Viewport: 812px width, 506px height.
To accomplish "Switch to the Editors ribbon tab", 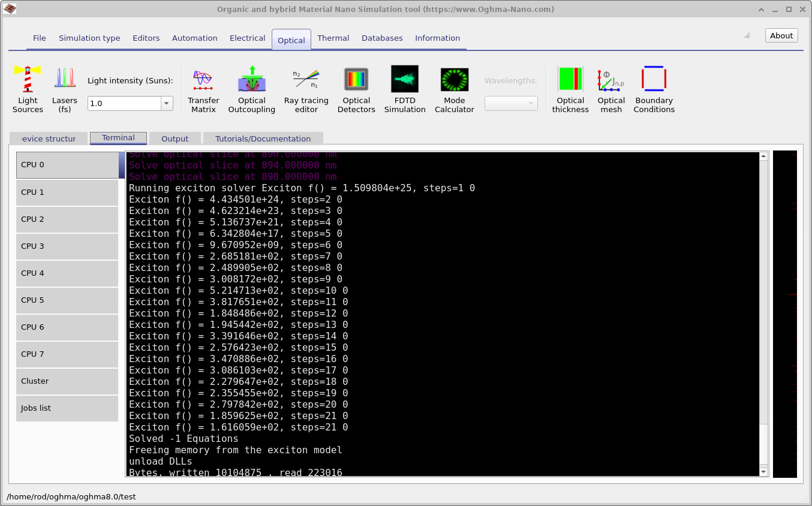I will 146,38.
